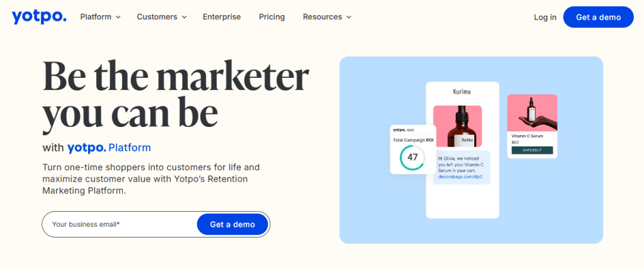The width and height of the screenshot is (644, 269).
Task: Expand the Resources dropdown chevron
Action: click(x=349, y=18)
